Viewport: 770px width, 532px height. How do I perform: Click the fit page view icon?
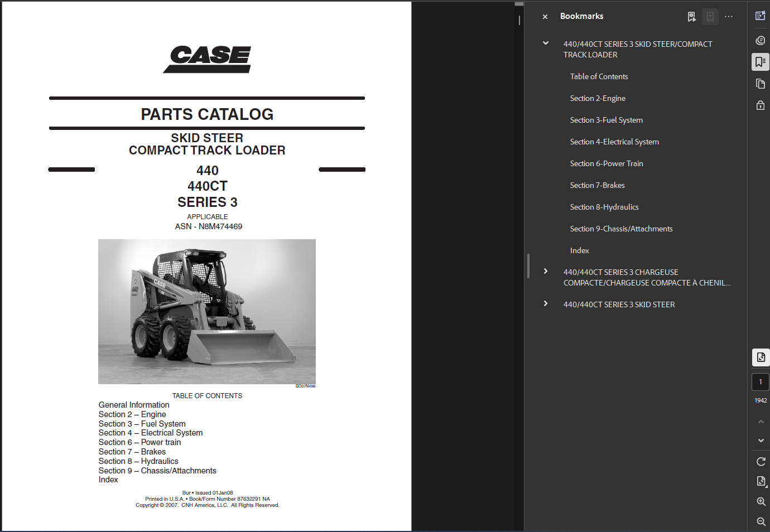[x=761, y=481]
